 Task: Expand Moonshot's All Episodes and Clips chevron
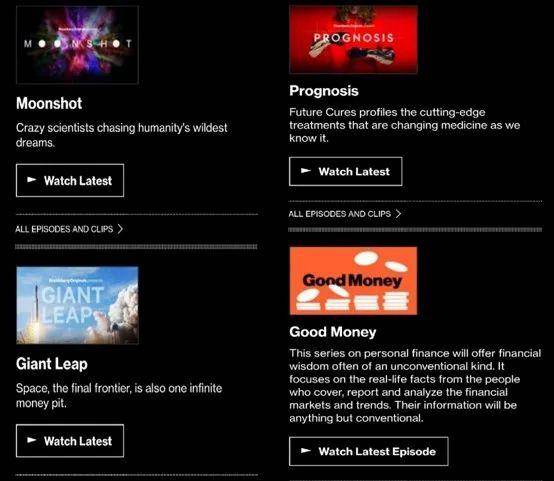click(x=120, y=229)
